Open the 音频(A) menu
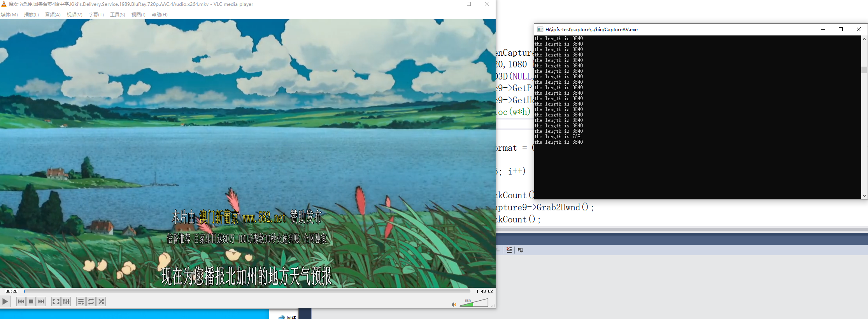This screenshot has width=868, height=319. point(53,15)
